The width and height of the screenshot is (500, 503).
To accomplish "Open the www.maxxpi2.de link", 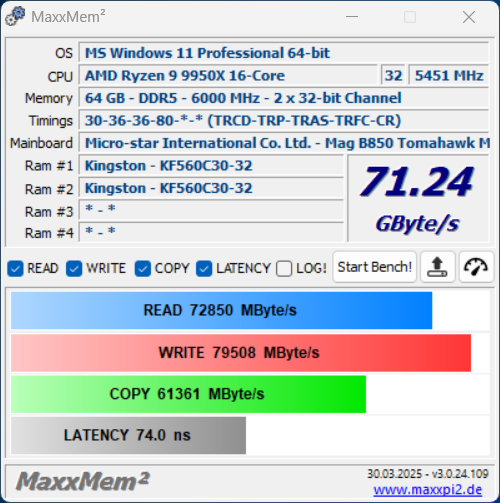I will pyautogui.click(x=428, y=490).
